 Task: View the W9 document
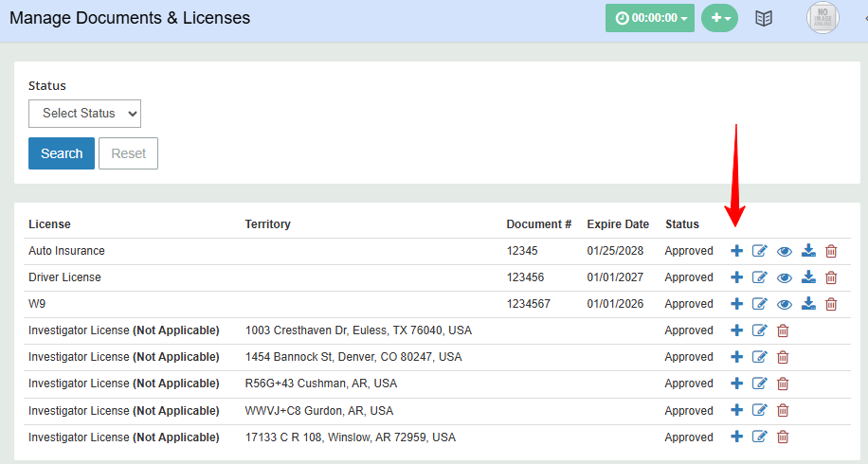(784, 305)
